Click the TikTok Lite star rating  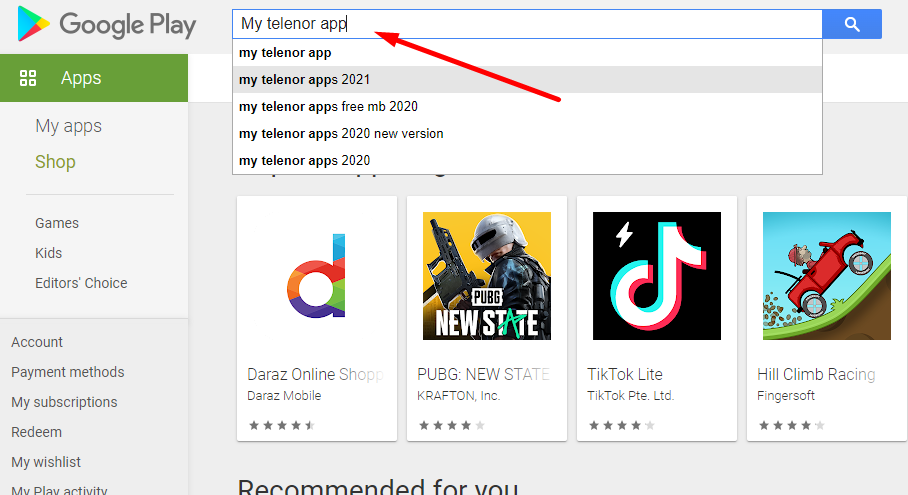click(622, 426)
